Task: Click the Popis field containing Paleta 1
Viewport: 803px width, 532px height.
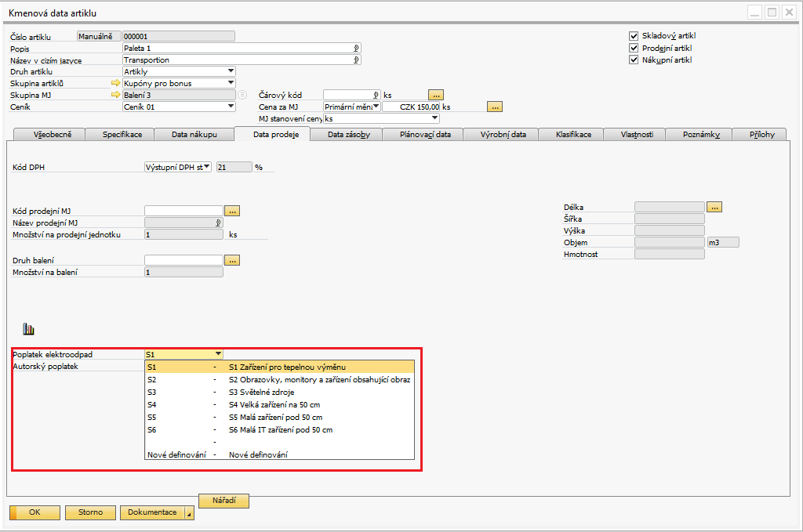Action: [242, 48]
